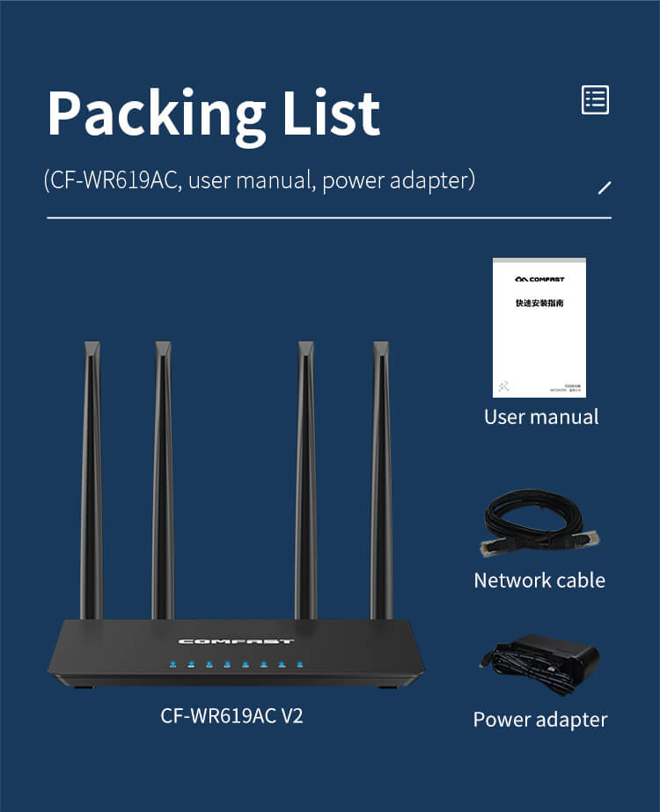This screenshot has height=812, width=660.
Task: Select the coiled network cable image
Action: tap(539, 523)
